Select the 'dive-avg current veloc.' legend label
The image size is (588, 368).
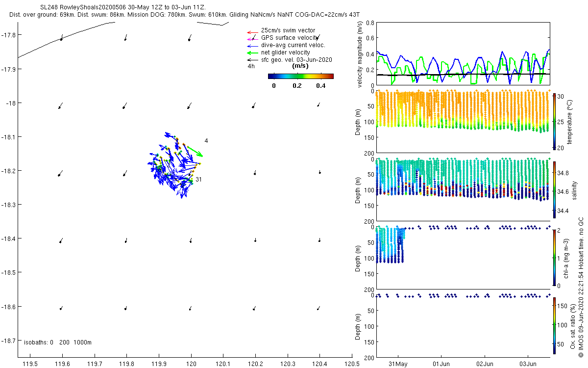(x=293, y=45)
